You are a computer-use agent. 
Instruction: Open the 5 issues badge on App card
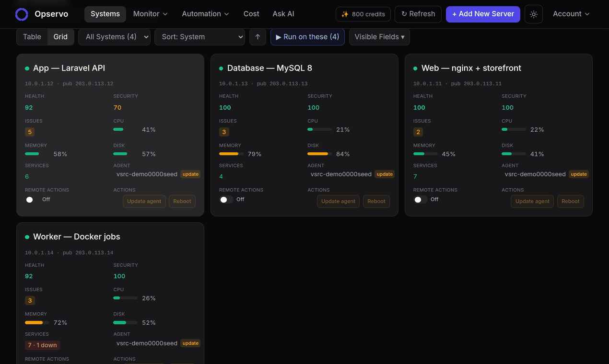(30, 132)
